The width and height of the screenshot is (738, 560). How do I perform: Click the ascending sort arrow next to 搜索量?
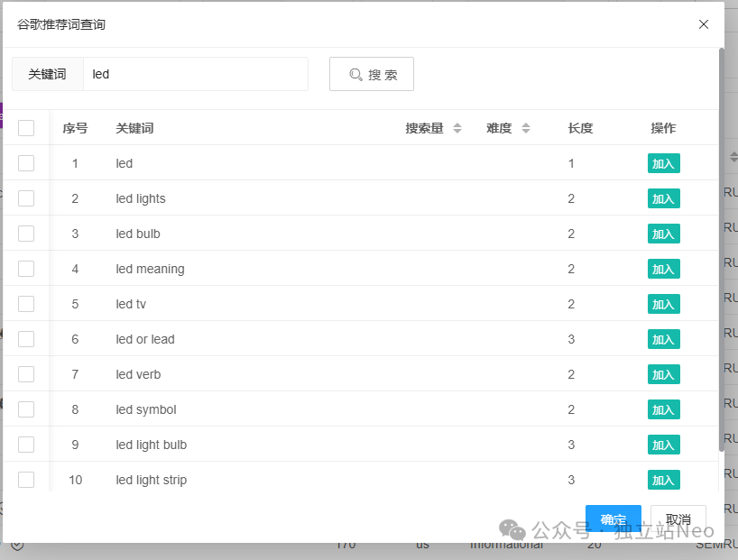tap(457, 124)
